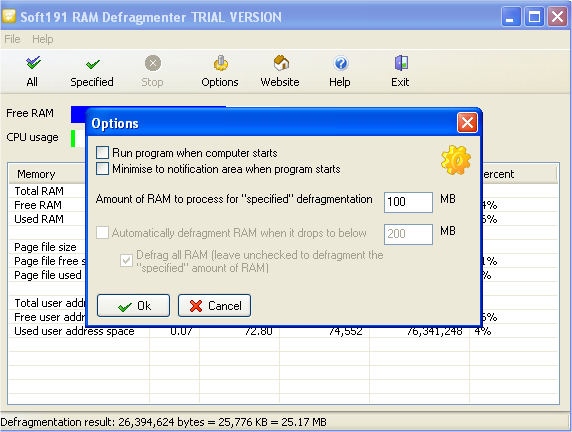This screenshot has width=572, height=432.
Task: Select the Free RAM table row
Action: point(48,205)
